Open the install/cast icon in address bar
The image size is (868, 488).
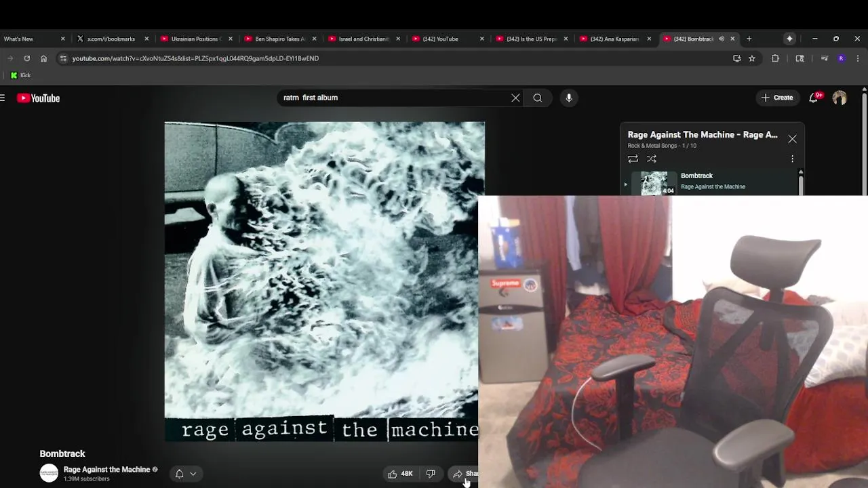(x=737, y=58)
